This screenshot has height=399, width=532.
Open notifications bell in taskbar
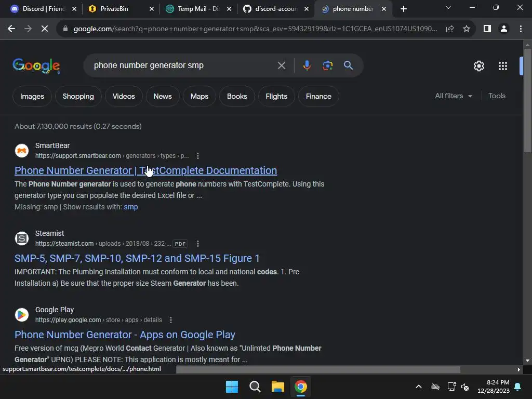(x=518, y=387)
